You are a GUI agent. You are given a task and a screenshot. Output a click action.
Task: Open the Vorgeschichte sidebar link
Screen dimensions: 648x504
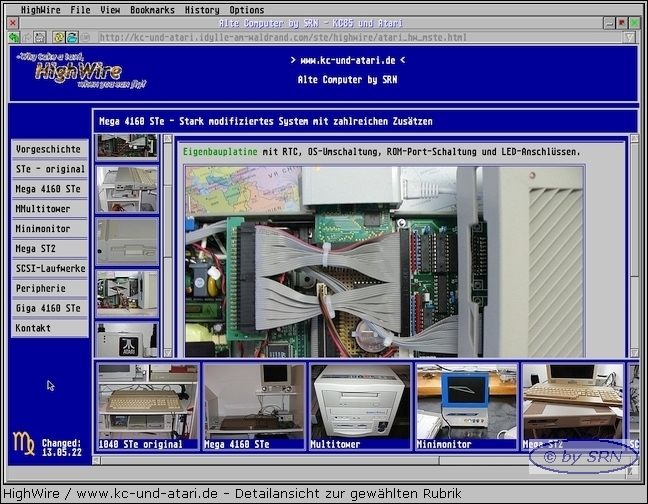tap(50, 149)
